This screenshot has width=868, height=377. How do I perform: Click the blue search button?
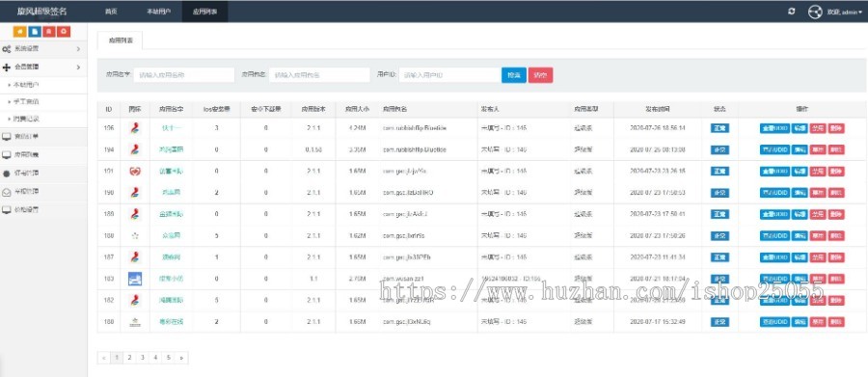pos(514,75)
